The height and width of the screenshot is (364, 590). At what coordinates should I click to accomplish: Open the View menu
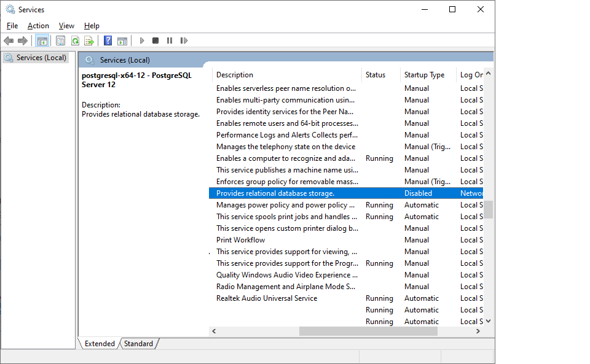click(x=66, y=26)
